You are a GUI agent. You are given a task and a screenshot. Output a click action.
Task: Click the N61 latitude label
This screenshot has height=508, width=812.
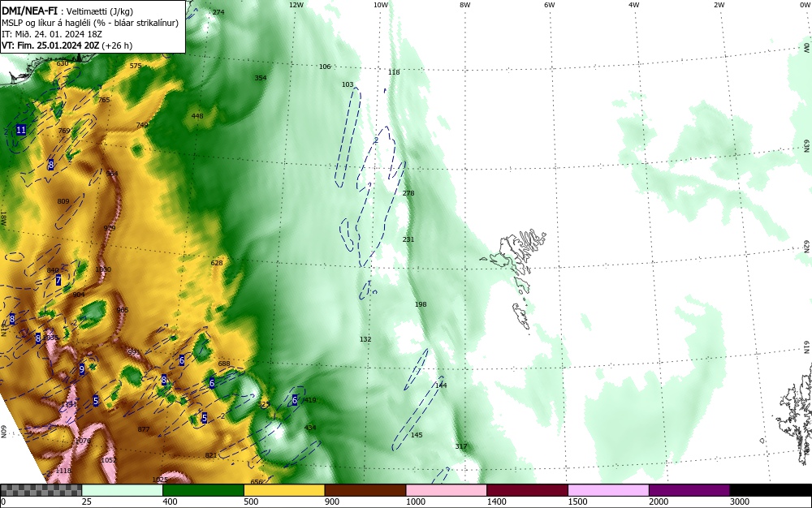tap(807, 347)
